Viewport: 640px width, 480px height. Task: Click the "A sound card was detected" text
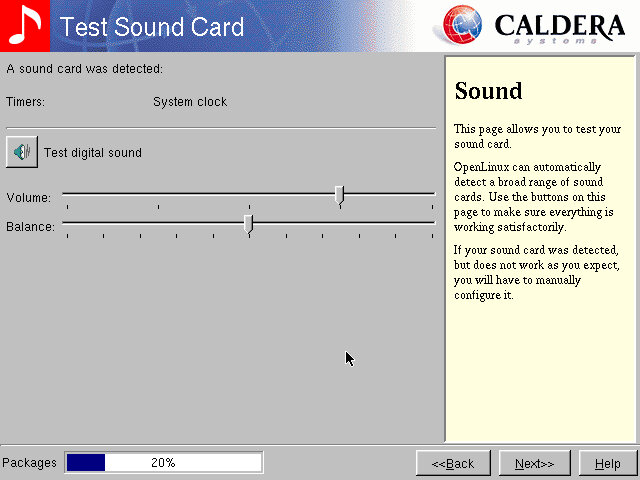pos(85,69)
